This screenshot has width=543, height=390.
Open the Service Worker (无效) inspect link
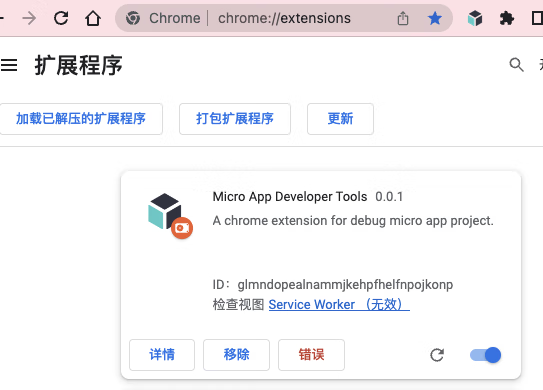pos(339,305)
